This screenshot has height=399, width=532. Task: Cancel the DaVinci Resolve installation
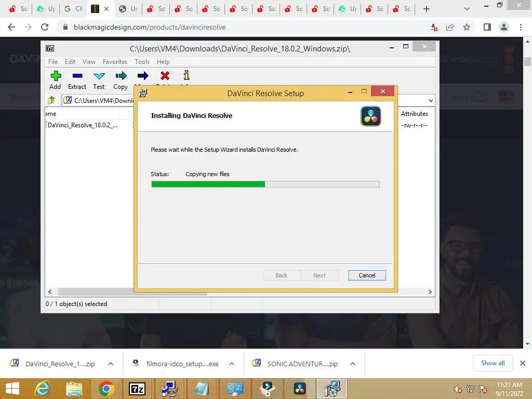[367, 275]
